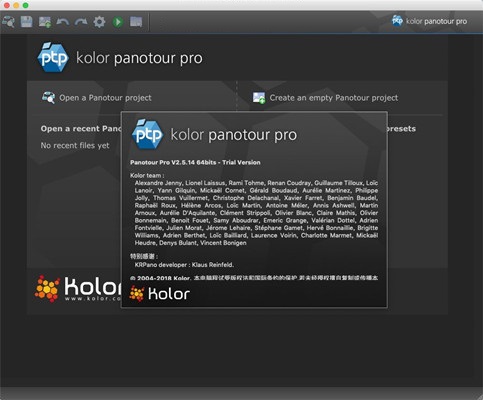Click the redo arrow icon

[81, 22]
